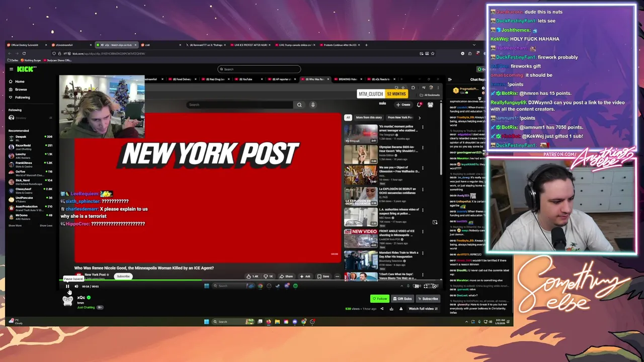Click the share clip icon
This screenshot has width=644, height=362.
pyautogui.click(x=382, y=309)
